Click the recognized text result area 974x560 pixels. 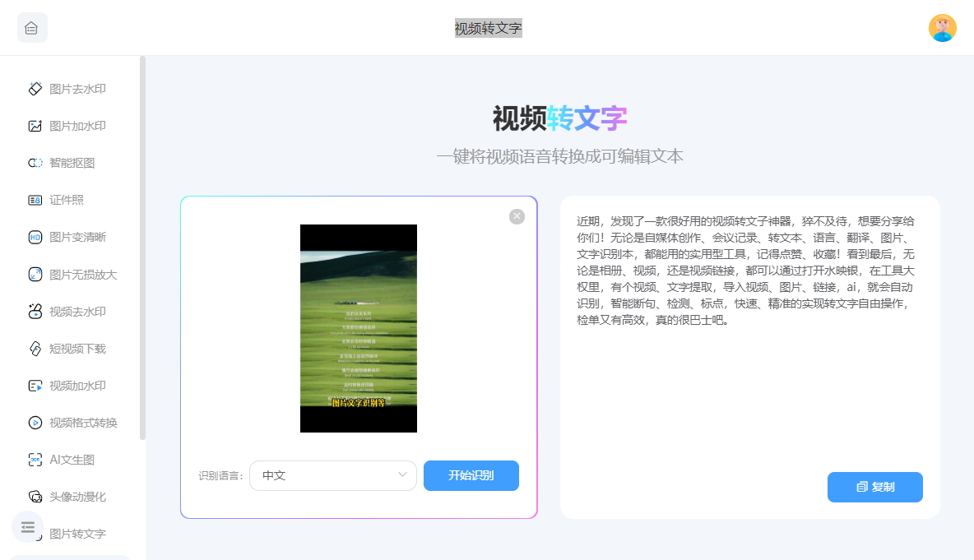coord(745,271)
